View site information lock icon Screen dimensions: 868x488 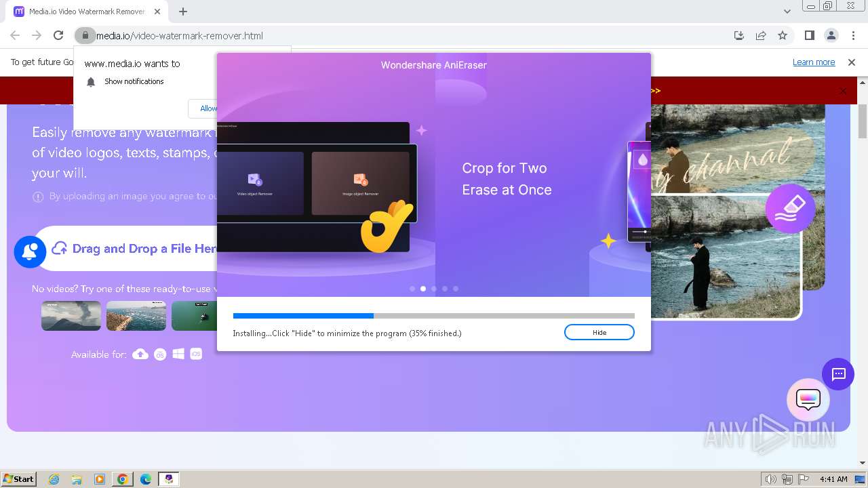85,35
